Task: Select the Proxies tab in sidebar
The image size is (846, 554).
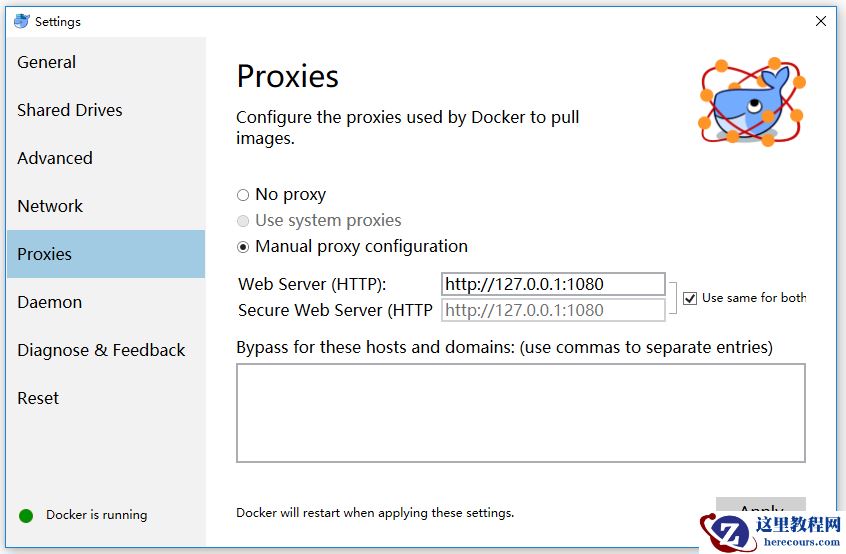Action: click(45, 254)
